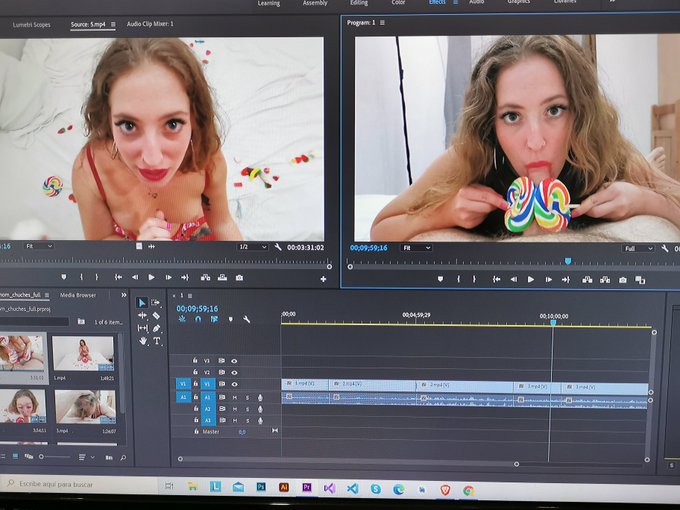Click Overwrite button in Source monitor
The image size is (680, 510).
coord(222,278)
